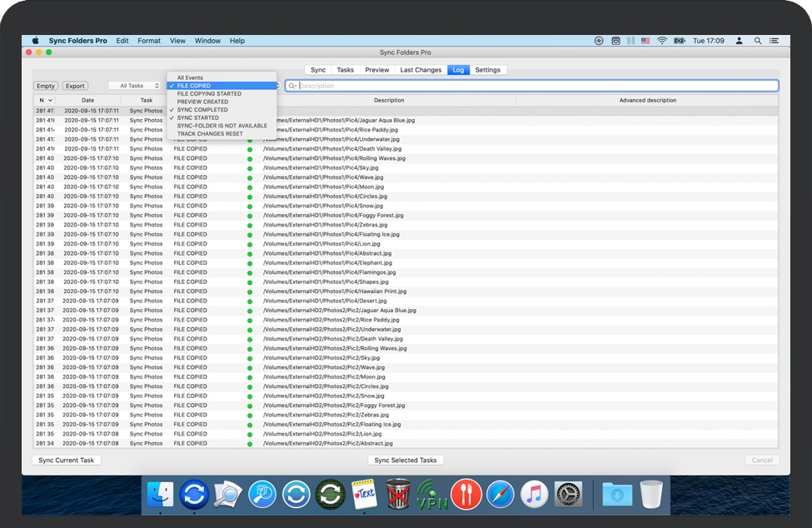The width and height of the screenshot is (812, 528).
Task: Click the N column sort arrow
Action: pos(50,101)
